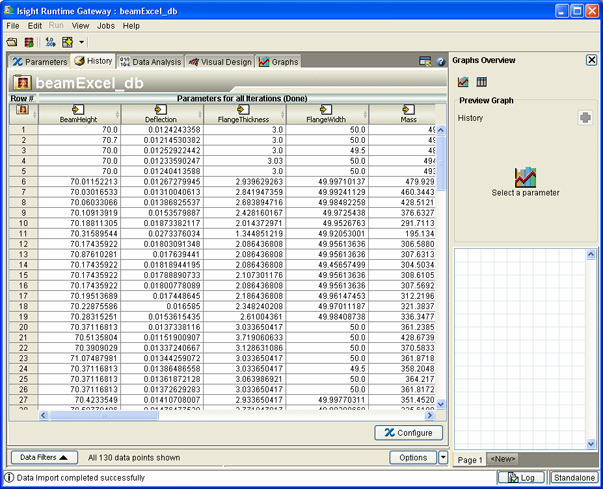Open the Visual Design tab
The width and height of the screenshot is (603, 489).
click(x=220, y=62)
